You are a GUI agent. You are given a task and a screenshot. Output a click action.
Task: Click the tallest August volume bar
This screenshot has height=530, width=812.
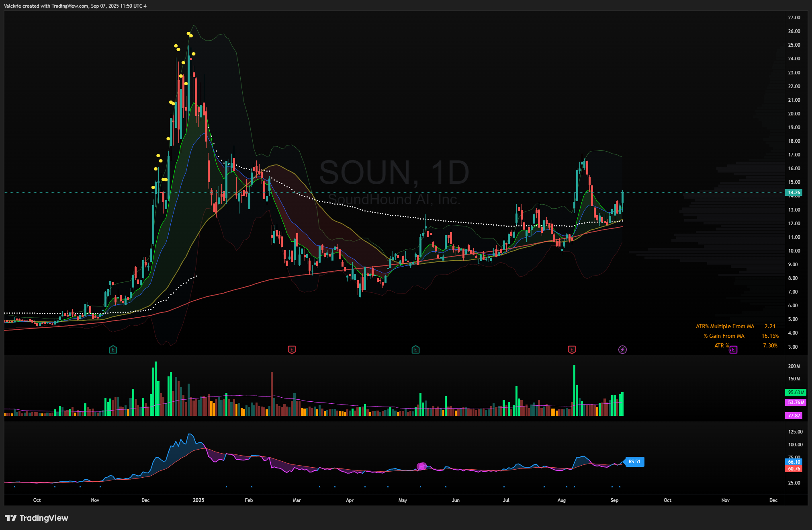574,390
